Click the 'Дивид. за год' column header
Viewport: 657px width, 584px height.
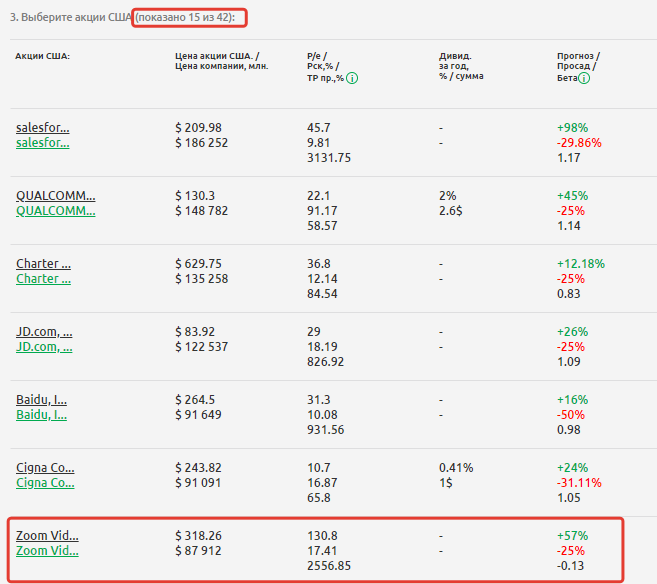[x=461, y=62]
